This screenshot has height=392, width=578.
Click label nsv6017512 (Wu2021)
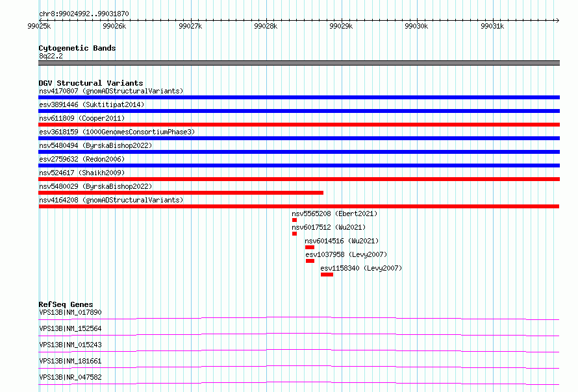329,227
